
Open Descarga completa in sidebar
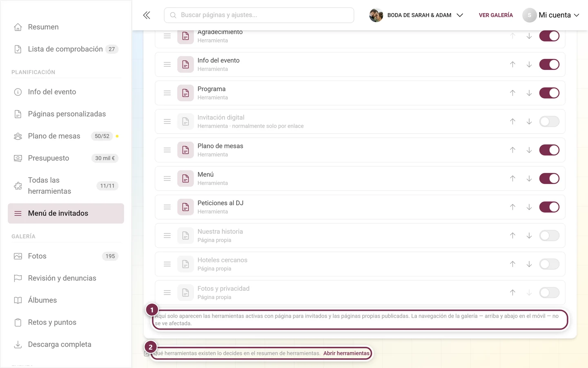(x=66, y=345)
